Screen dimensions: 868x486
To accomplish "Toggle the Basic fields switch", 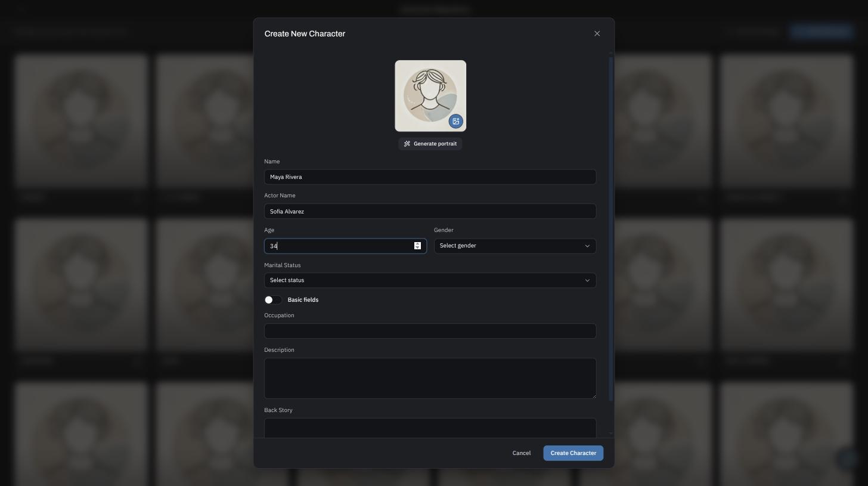I will coord(273,300).
